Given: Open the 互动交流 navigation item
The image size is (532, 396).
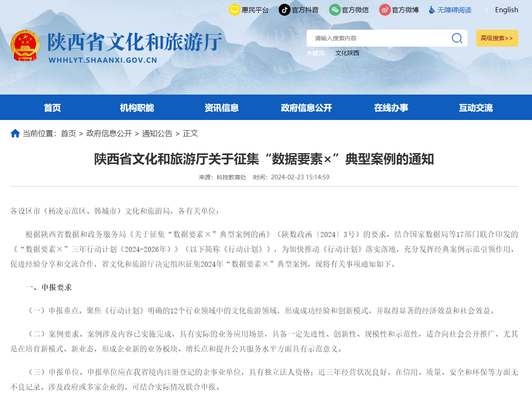Looking at the screenshot, I should (476, 108).
